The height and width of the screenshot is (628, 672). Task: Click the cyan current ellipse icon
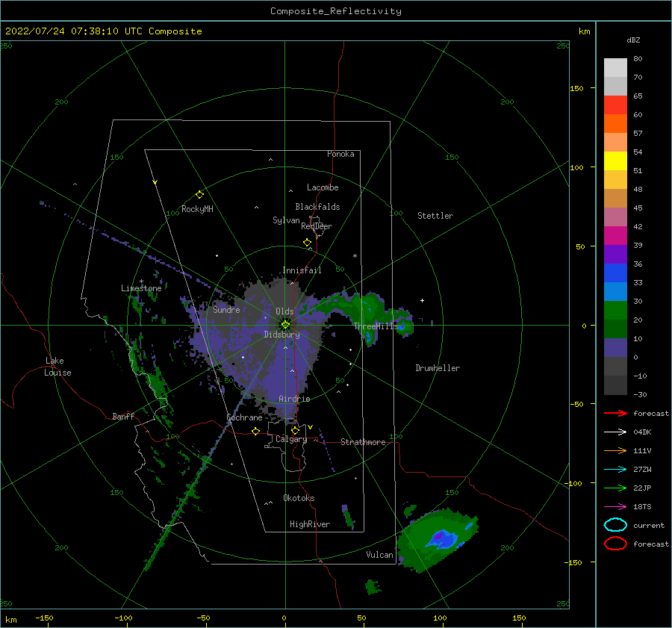tap(615, 525)
